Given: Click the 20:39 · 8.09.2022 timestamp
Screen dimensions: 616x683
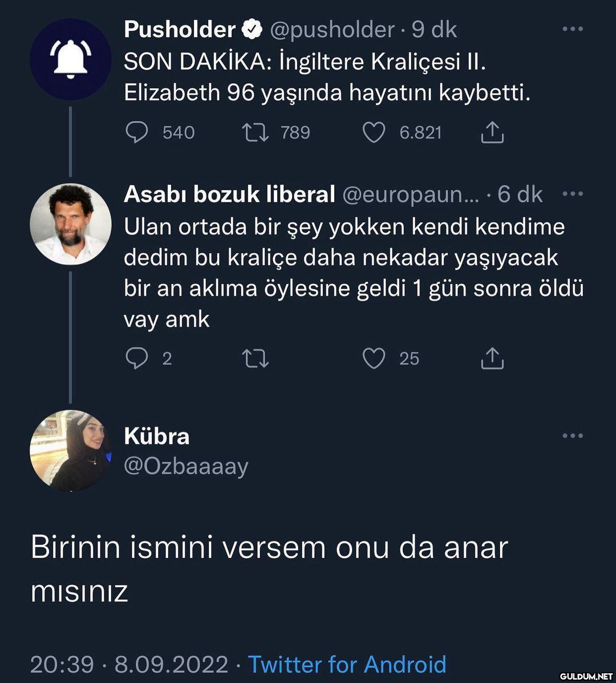Looking at the screenshot, I should tap(129, 664).
